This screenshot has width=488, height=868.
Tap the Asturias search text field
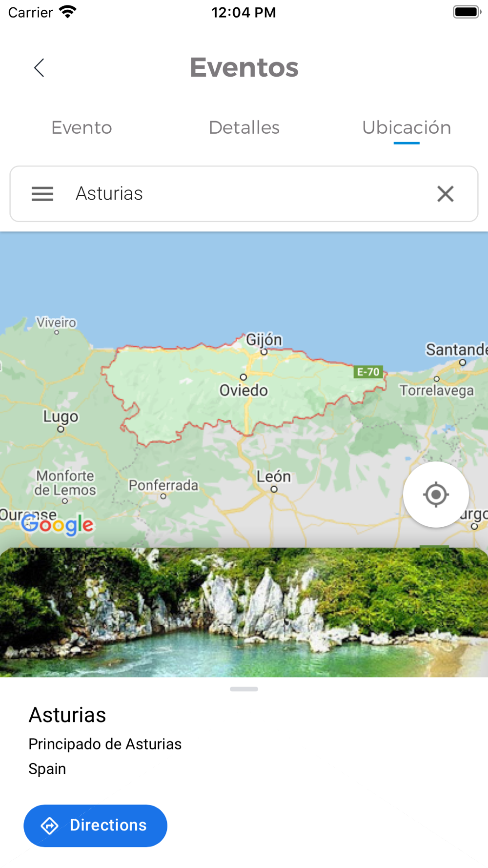coord(244,194)
